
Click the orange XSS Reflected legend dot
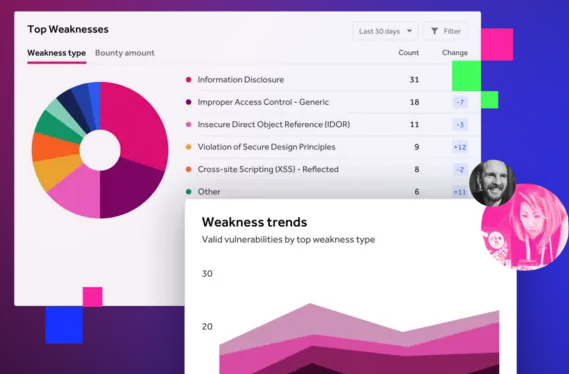click(188, 169)
